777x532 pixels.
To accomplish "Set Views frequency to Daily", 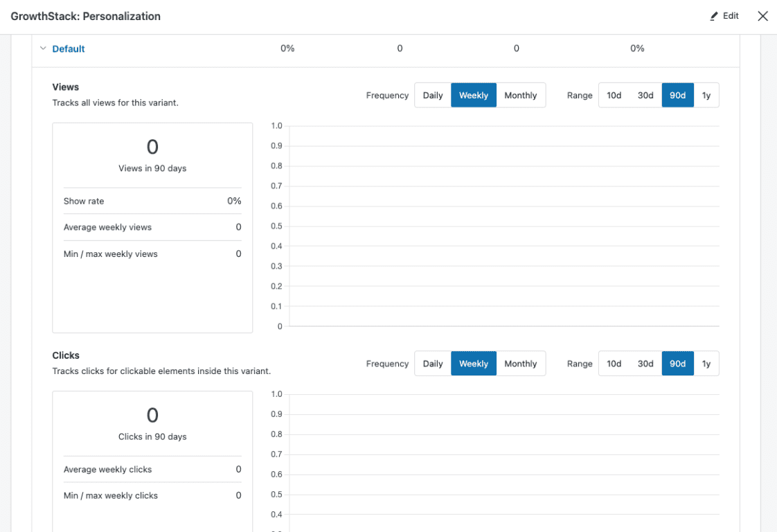I will tap(433, 96).
